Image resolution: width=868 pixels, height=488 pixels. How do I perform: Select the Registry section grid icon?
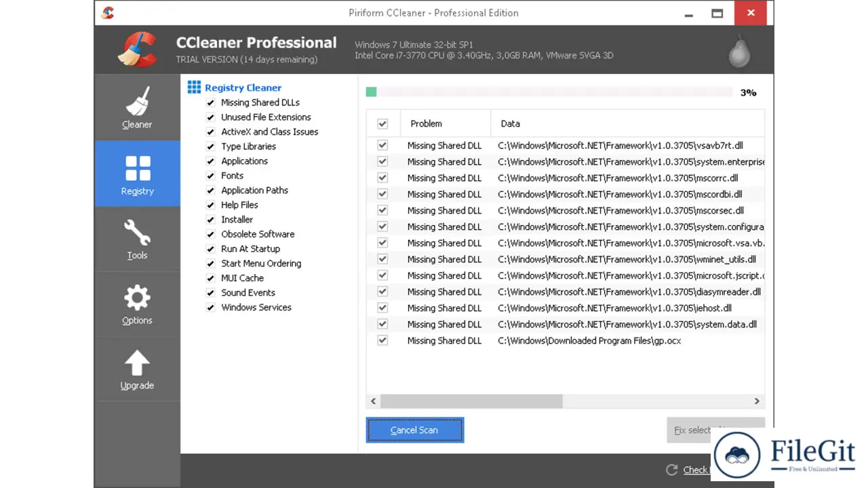tap(138, 168)
